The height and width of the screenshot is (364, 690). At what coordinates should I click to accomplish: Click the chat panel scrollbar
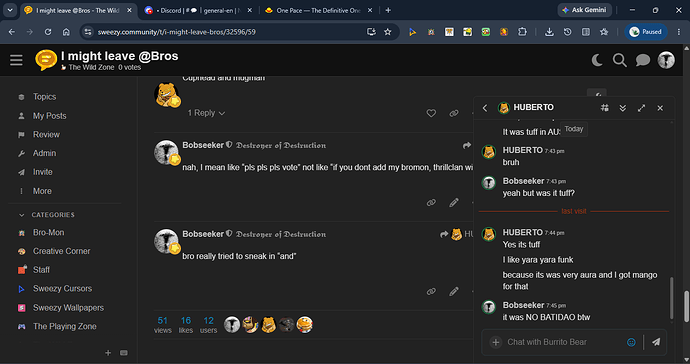tap(671, 298)
